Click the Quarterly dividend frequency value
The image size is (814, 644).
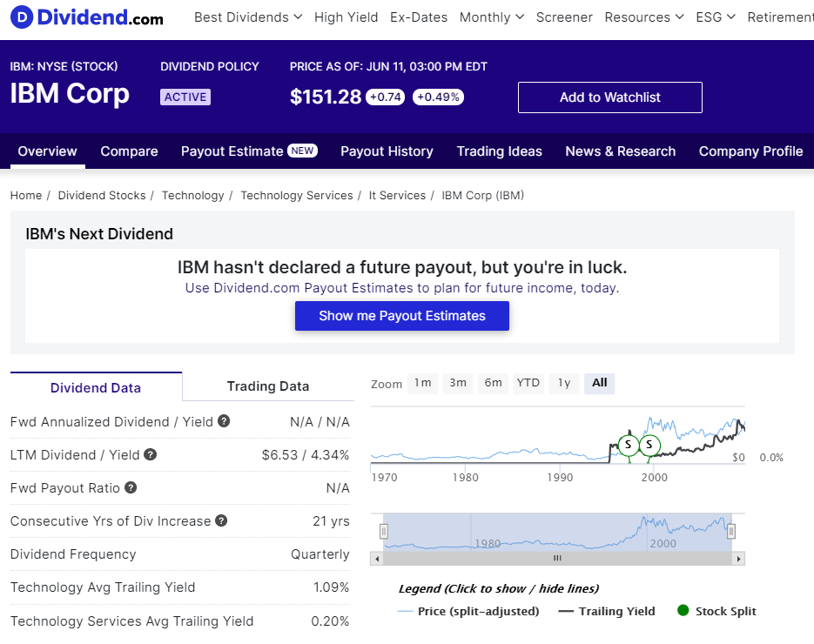[320, 554]
